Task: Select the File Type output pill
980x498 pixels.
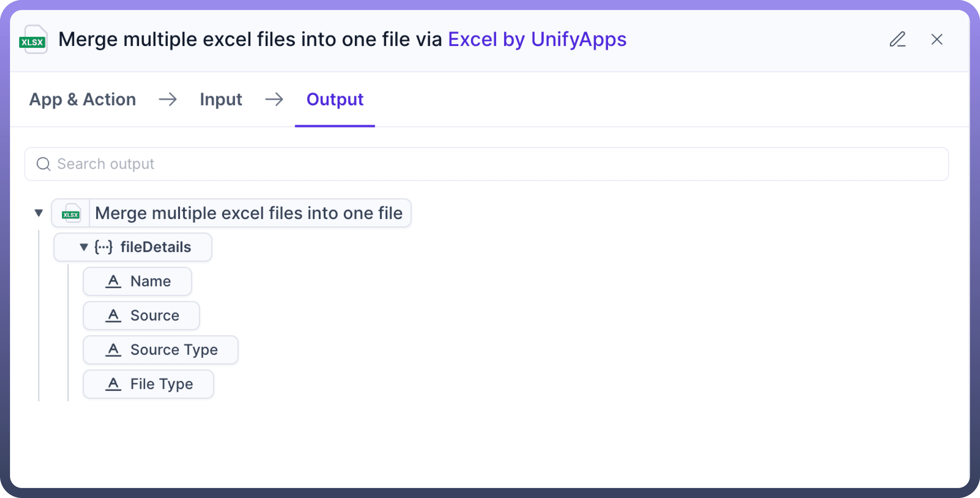Action: pyautogui.click(x=161, y=384)
